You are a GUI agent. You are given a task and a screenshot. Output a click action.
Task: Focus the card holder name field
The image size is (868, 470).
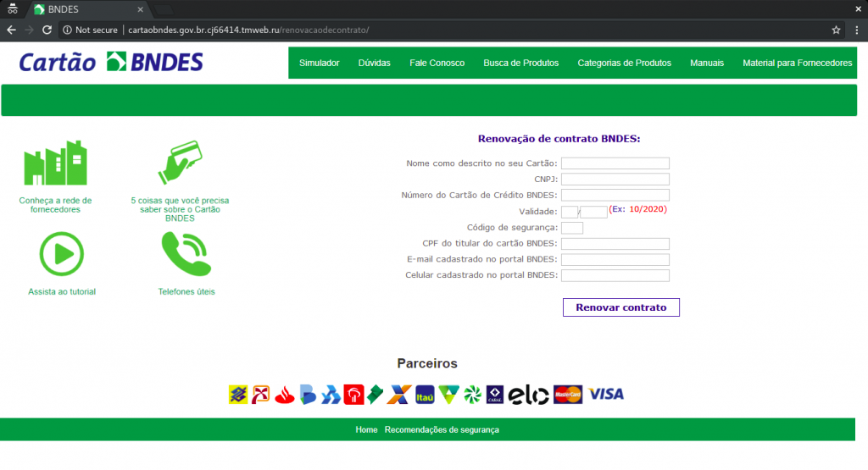point(615,163)
